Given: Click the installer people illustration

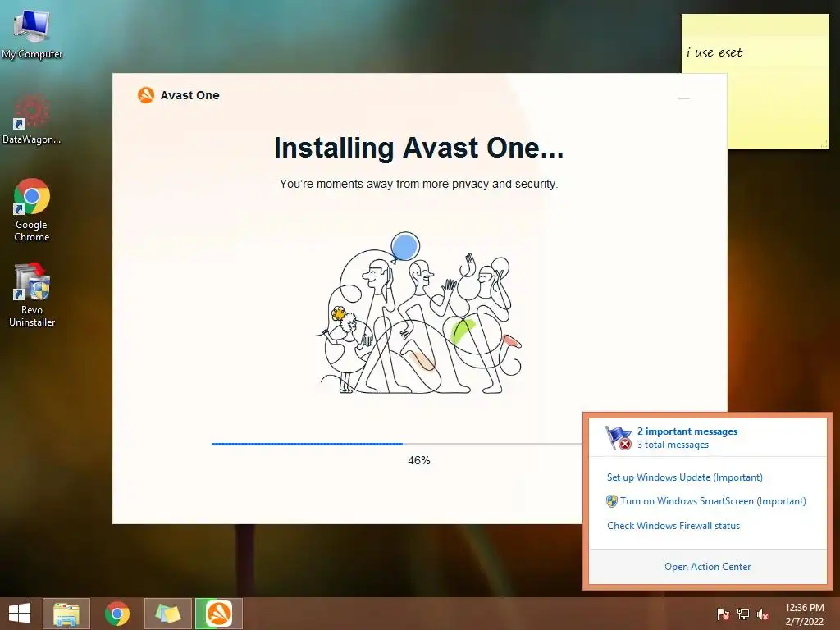Looking at the screenshot, I should (418, 313).
